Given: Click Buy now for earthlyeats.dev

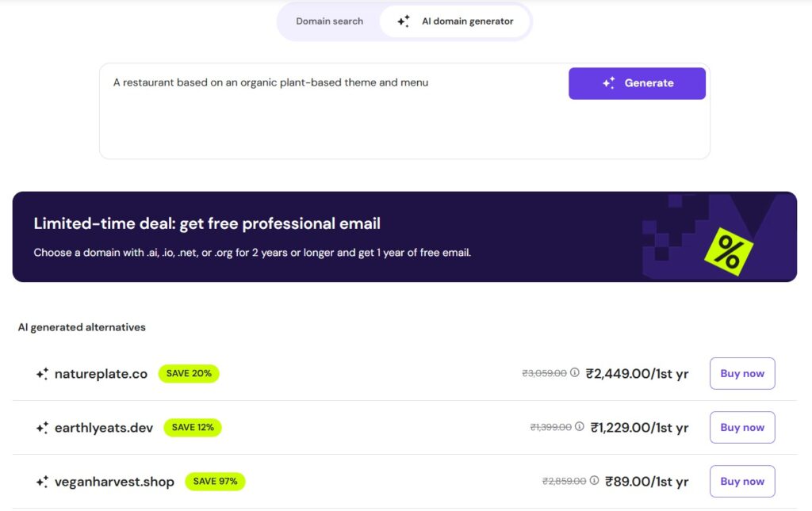Looking at the screenshot, I should pos(741,427).
